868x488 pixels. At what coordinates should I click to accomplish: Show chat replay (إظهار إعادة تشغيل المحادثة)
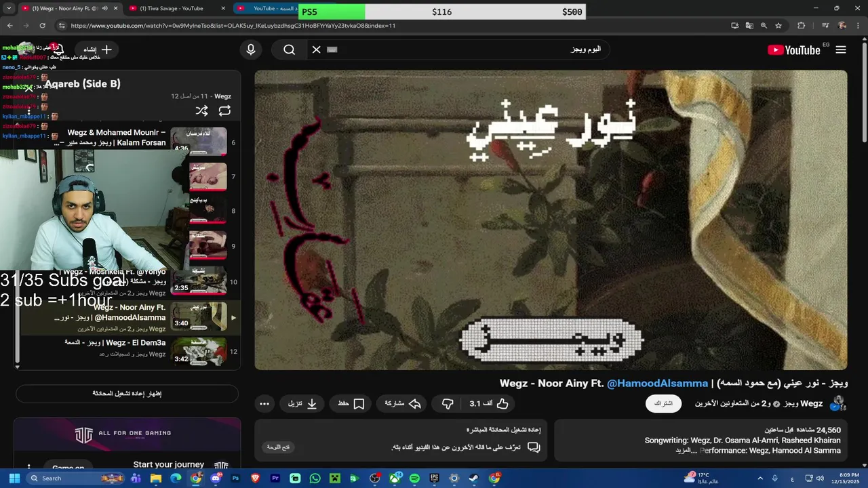[x=127, y=393]
